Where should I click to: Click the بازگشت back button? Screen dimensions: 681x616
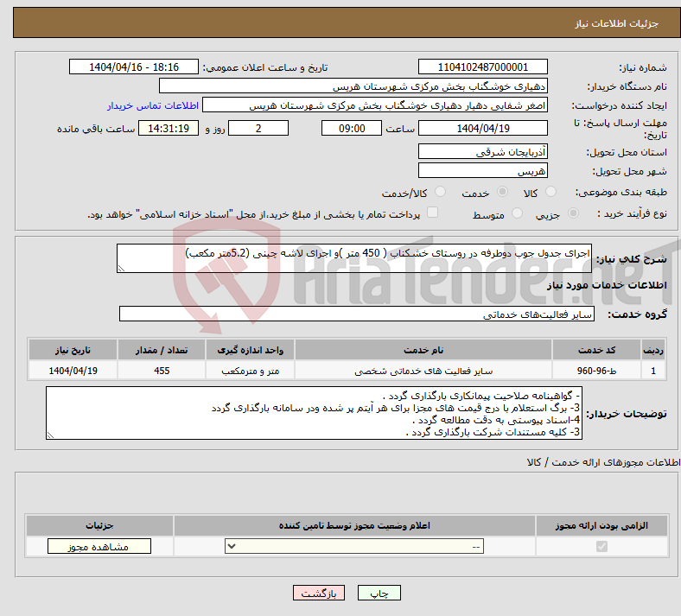tap(319, 593)
